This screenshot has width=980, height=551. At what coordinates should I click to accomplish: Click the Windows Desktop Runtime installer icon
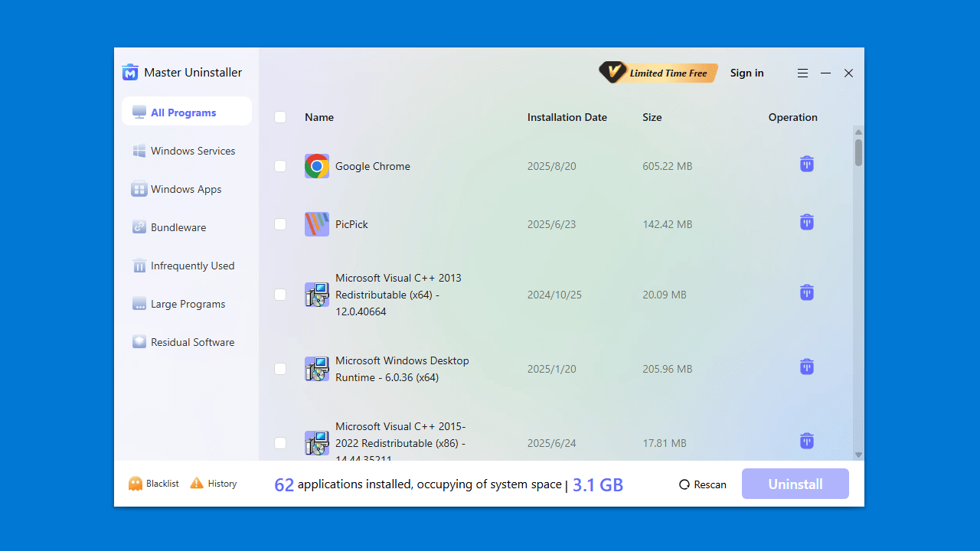[317, 369]
